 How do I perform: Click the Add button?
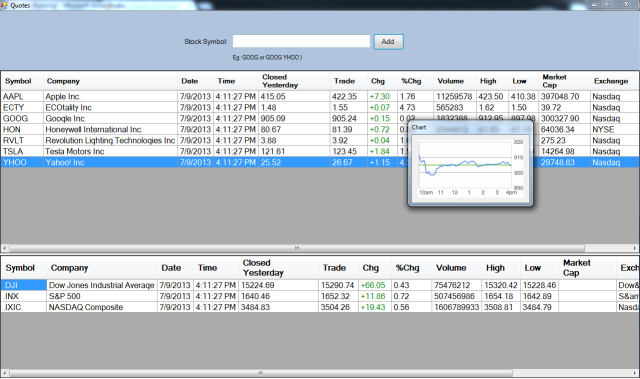[388, 42]
